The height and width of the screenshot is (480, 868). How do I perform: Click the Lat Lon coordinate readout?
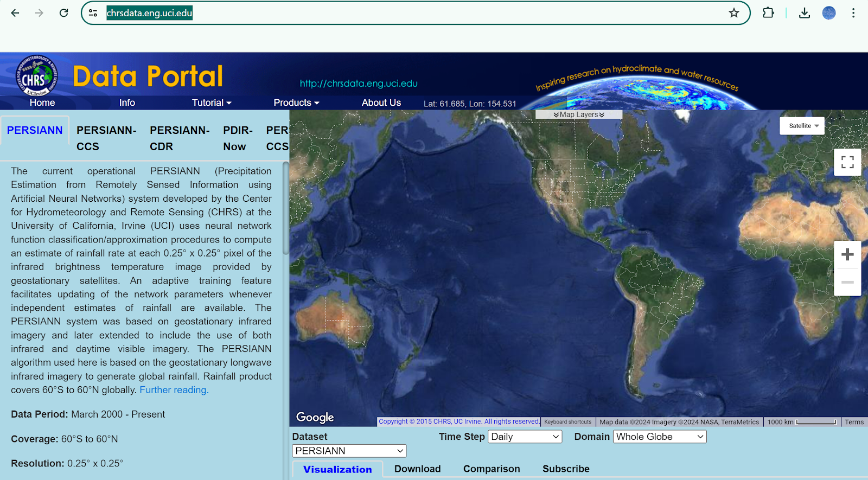pyautogui.click(x=470, y=104)
